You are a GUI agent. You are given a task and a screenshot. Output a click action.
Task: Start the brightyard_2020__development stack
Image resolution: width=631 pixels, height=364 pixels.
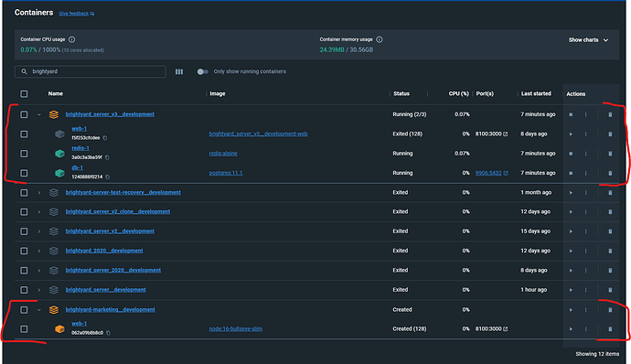tap(571, 251)
